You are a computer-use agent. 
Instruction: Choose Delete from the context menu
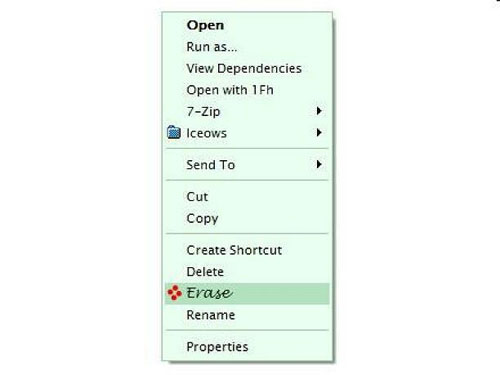[x=247, y=272]
